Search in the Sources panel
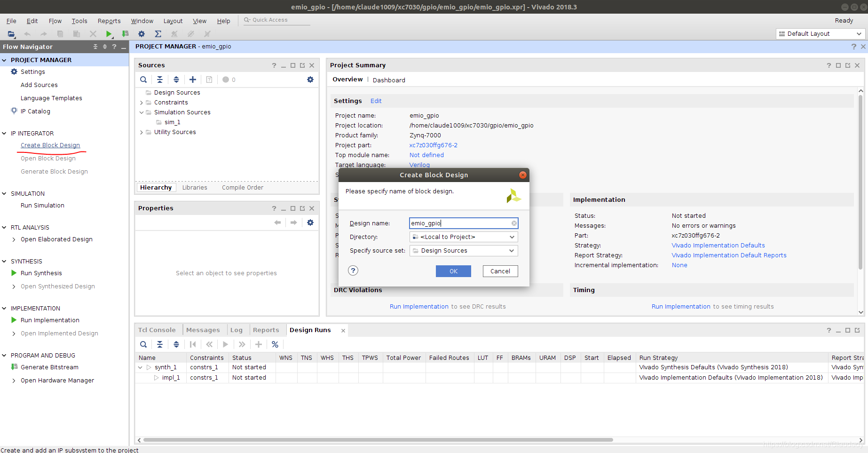The width and height of the screenshot is (868, 453). point(143,79)
